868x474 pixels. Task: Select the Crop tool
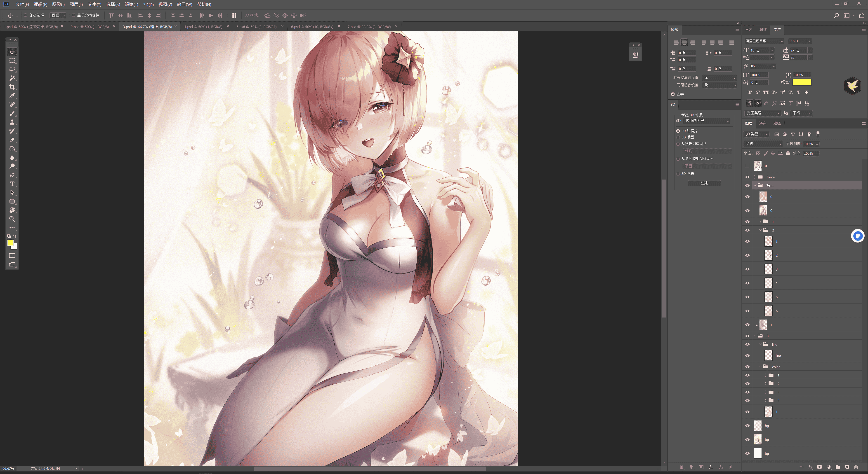coord(12,87)
